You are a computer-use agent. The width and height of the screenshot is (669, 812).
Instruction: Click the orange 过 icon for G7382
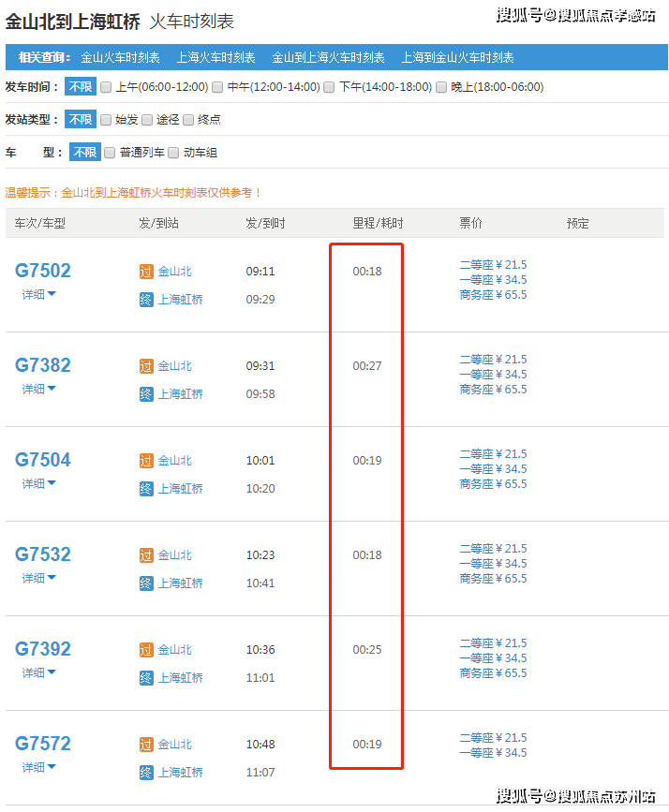pyautogui.click(x=145, y=366)
